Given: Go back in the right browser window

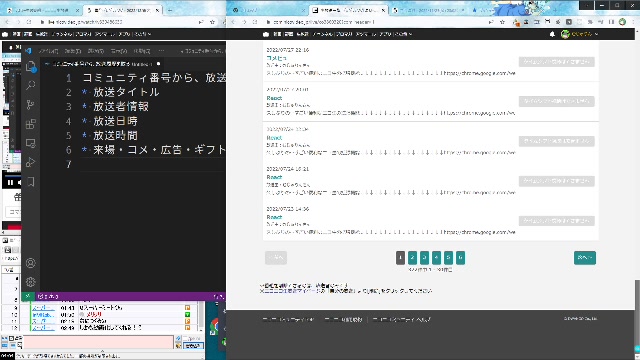Looking at the screenshot, I should pyautogui.click(x=233, y=22).
